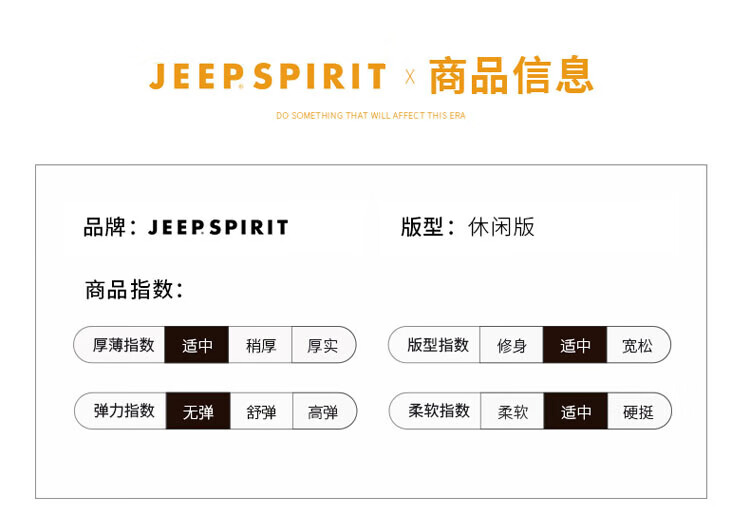Select 适中 in the 柔软指数 row
This screenshot has height=515, width=750.
576,411
